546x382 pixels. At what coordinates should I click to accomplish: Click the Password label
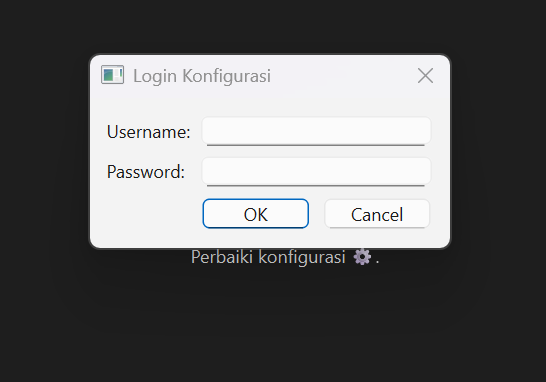[x=146, y=172]
